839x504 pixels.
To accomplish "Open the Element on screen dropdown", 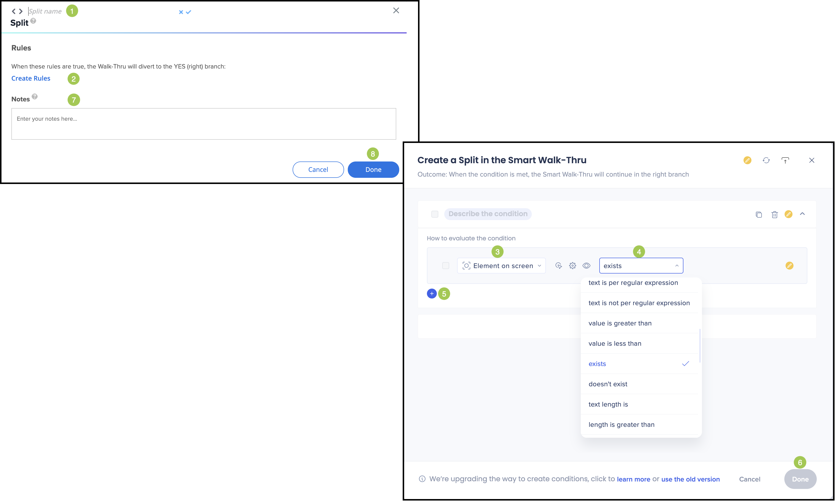I will tap(501, 266).
